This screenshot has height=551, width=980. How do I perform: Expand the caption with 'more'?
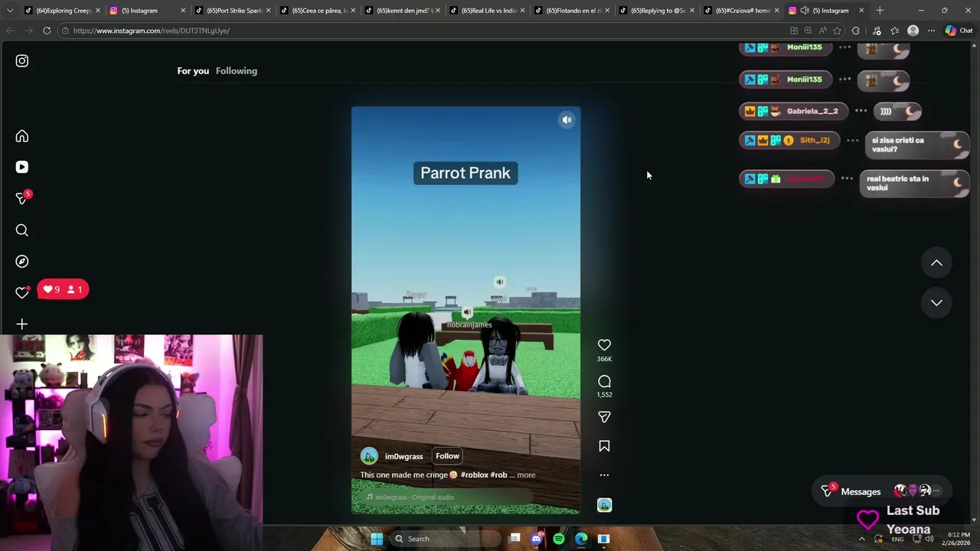click(x=526, y=475)
